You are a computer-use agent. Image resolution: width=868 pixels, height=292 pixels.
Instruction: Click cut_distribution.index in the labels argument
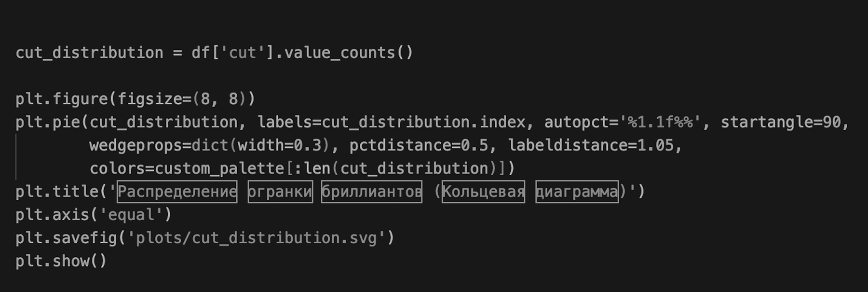click(x=423, y=122)
